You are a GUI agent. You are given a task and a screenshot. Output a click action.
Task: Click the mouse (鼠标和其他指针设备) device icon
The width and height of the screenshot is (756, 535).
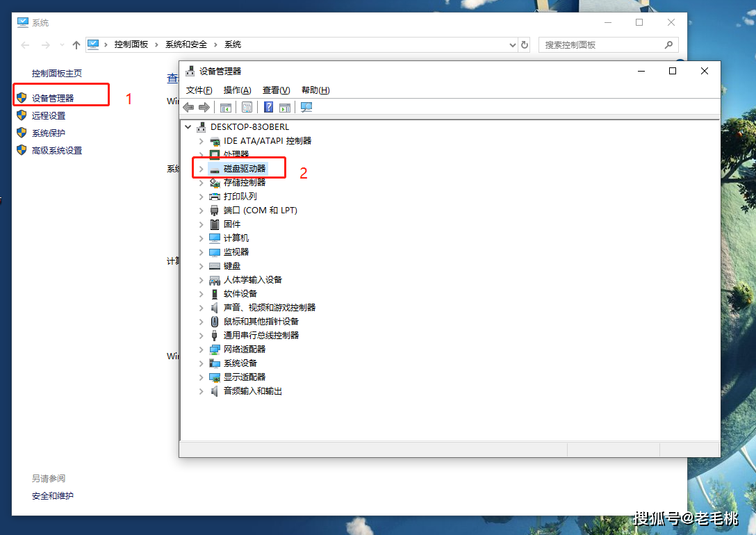coord(215,322)
